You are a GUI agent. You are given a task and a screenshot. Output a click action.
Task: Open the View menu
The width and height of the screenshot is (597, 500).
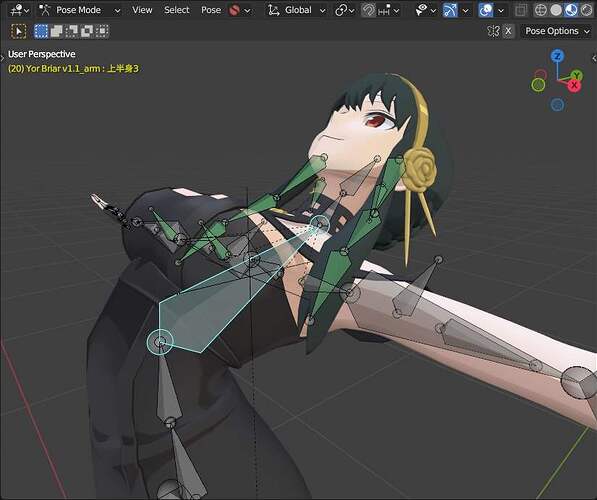point(142,10)
